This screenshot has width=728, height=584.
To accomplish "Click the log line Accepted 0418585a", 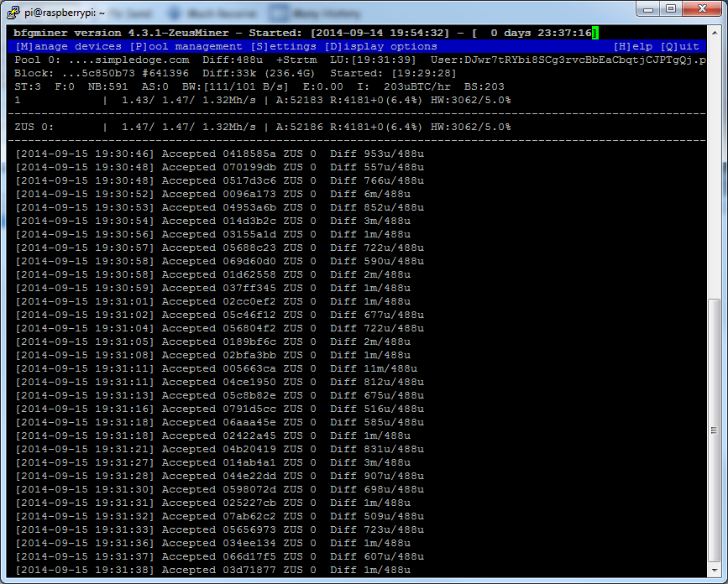I will click(218, 154).
